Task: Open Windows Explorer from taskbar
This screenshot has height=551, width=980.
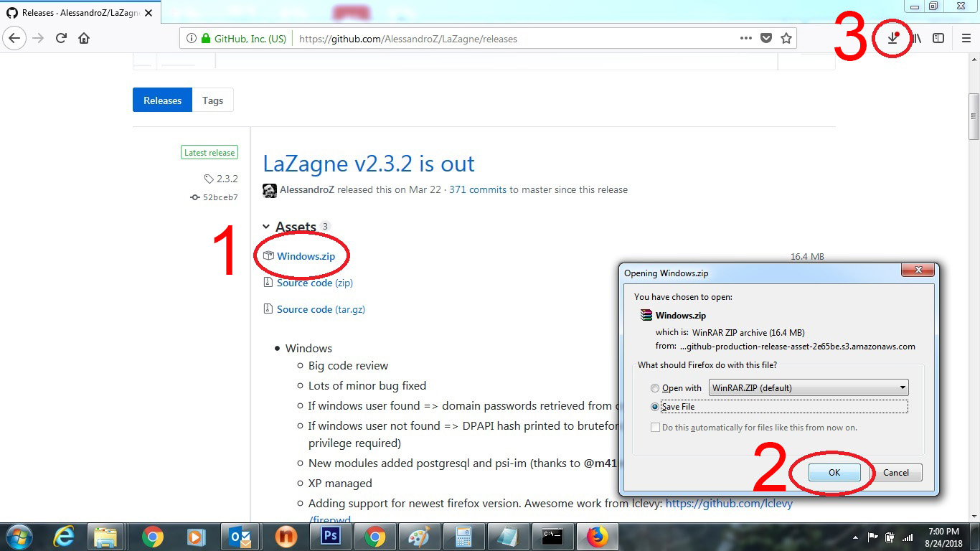Action: pyautogui.click(x=105, y=537)
